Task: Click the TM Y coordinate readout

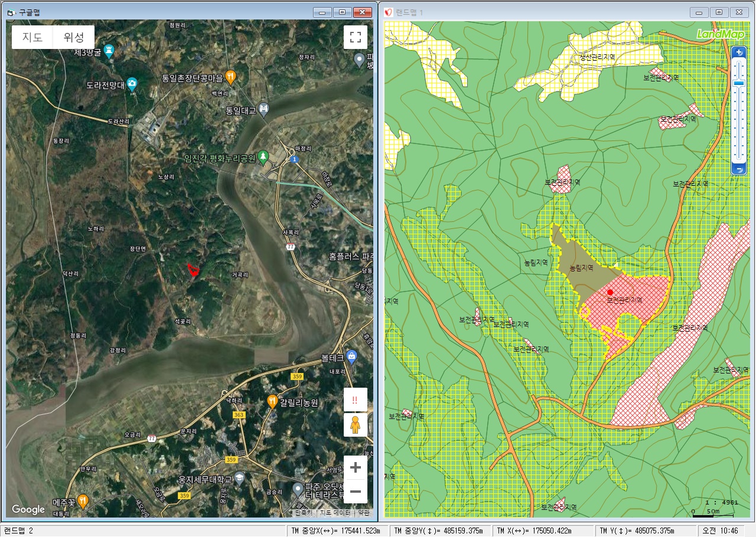Action: (x=645, y=531)
